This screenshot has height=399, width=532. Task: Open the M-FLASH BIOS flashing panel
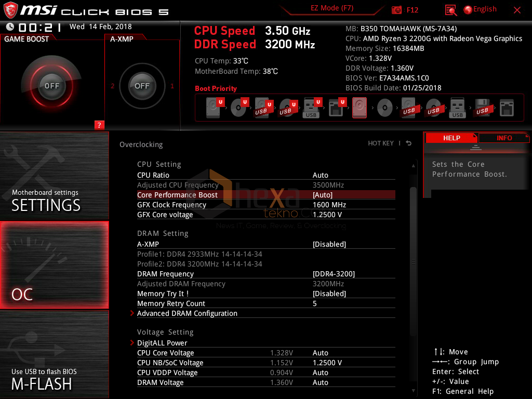(x=54, y=354)
